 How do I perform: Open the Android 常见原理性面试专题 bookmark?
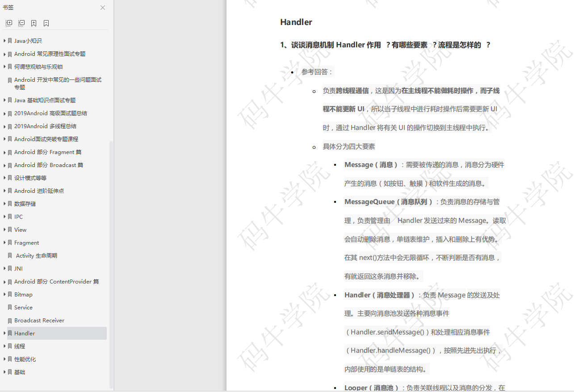pyautogui.click(x=50, y=54)
